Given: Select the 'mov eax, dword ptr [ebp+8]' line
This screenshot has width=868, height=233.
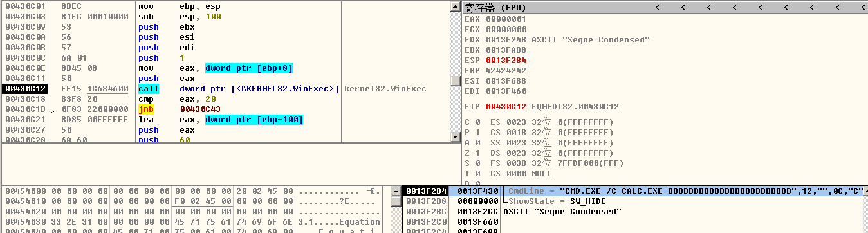Looking at the screenshot, I should tap(216, 68).
